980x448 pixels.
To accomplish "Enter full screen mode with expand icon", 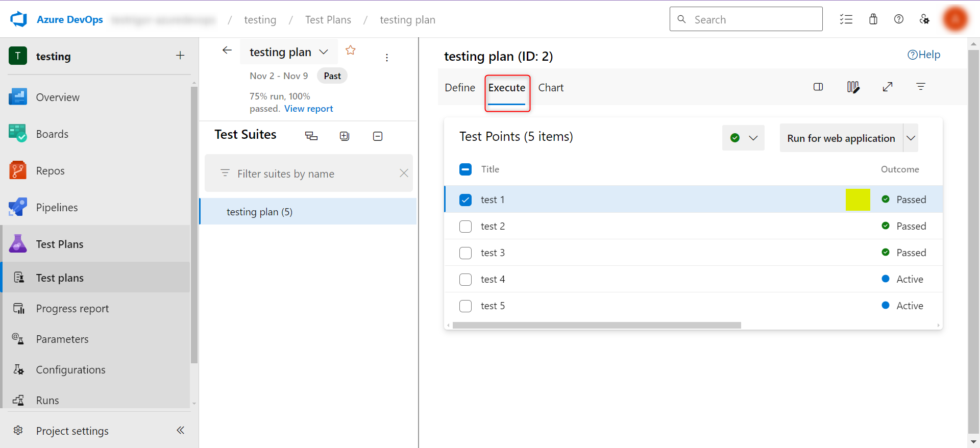I will pyautogui.click(x=887, y=87).
